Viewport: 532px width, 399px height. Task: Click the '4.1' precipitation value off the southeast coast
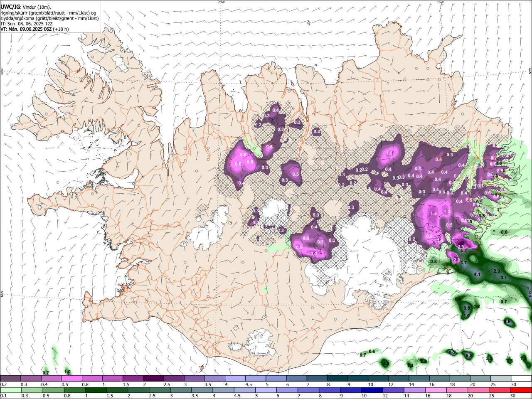[x=477, y=274]
